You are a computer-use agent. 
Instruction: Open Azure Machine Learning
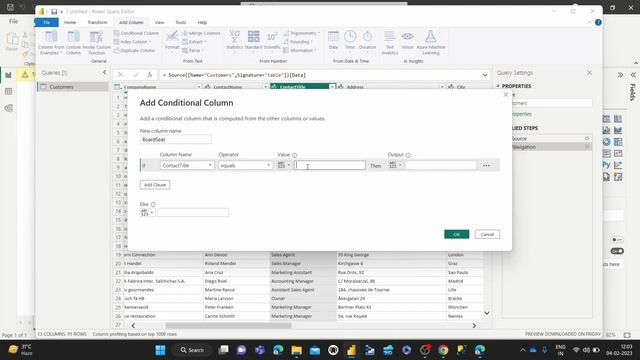pos(431,42)
